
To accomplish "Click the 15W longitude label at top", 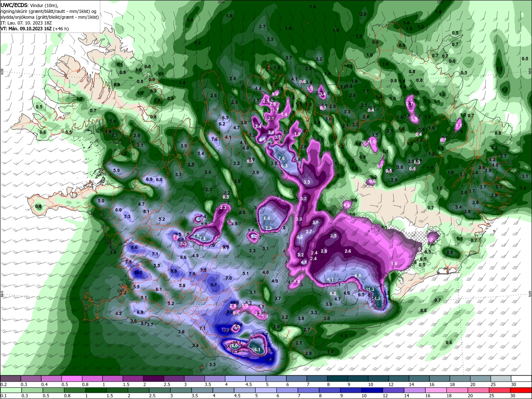I will (440, 2).
